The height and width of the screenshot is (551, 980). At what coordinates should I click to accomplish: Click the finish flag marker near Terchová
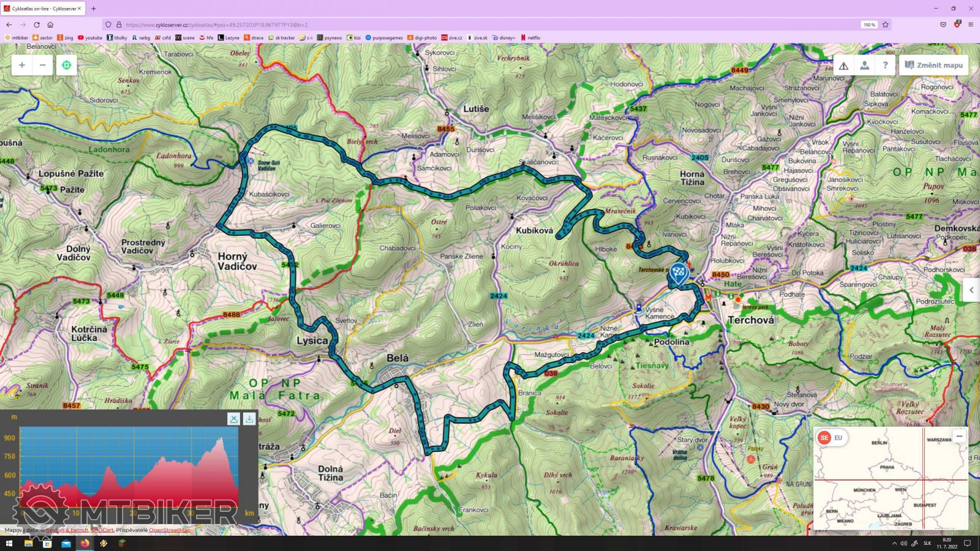tap(678, 273)
